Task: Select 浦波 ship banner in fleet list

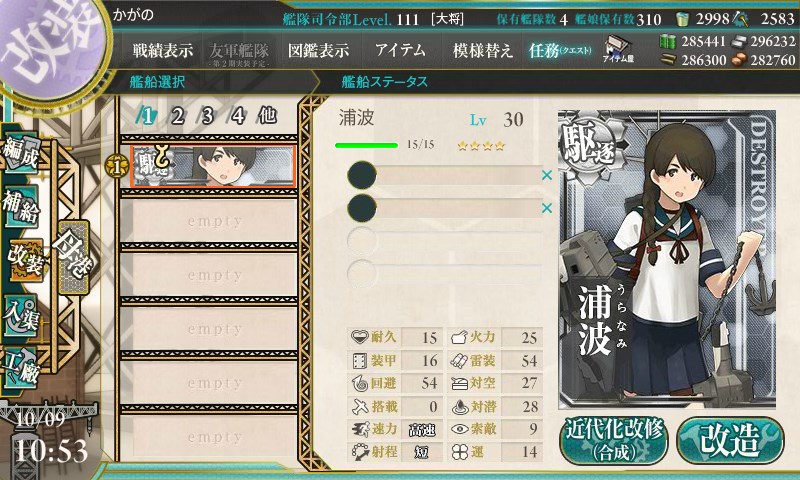Action: click(213, 166)
